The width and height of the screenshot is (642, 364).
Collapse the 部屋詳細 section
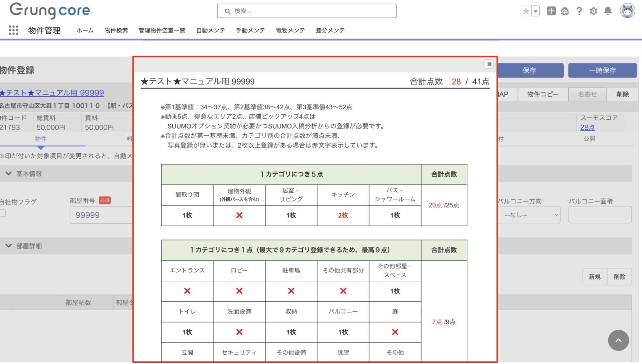pyautogui.click(x=9, y=246)
